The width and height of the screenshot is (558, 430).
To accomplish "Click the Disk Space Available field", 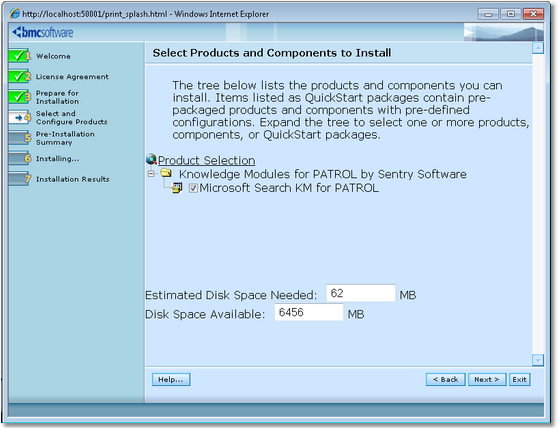I will 309,312.
